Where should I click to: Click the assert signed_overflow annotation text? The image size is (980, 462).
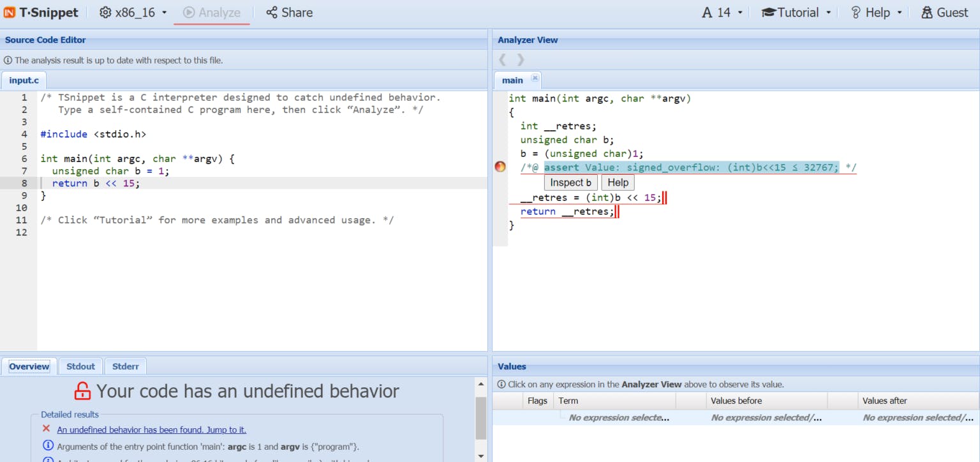692,167
